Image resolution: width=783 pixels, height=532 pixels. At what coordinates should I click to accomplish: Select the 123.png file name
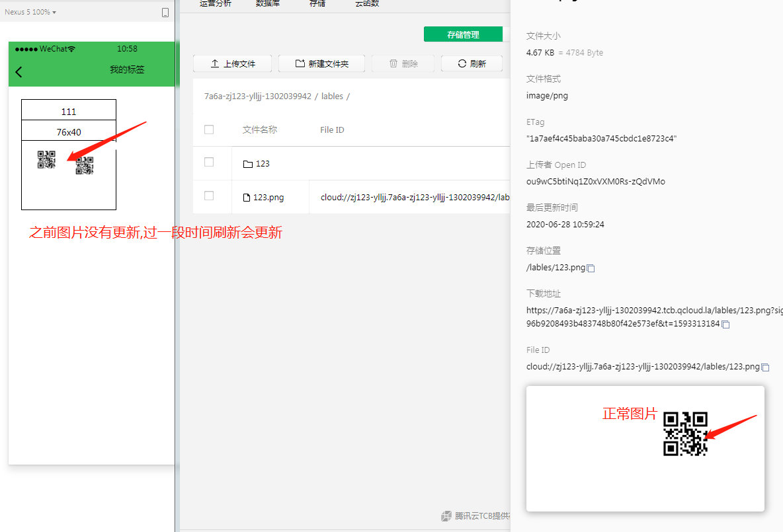[268, 197]
